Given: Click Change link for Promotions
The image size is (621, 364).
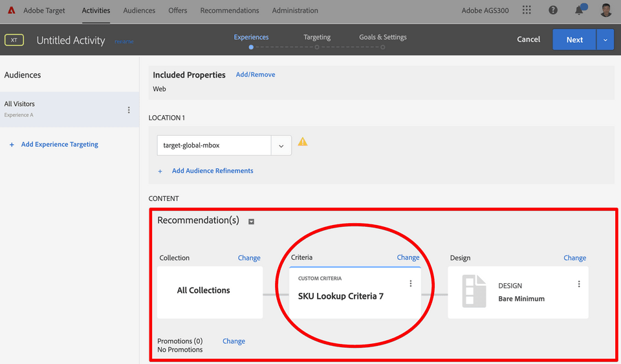Looking at the screenshot, I should (234, 341).
